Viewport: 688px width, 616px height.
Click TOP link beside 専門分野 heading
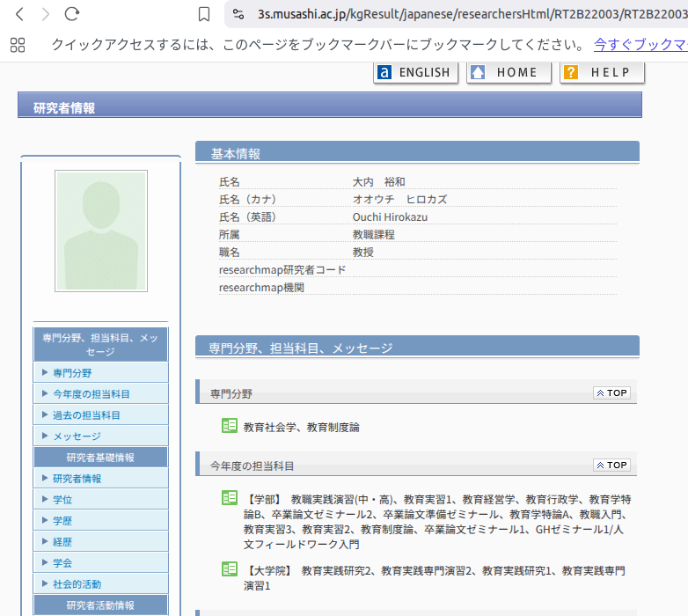coord(611,393)
